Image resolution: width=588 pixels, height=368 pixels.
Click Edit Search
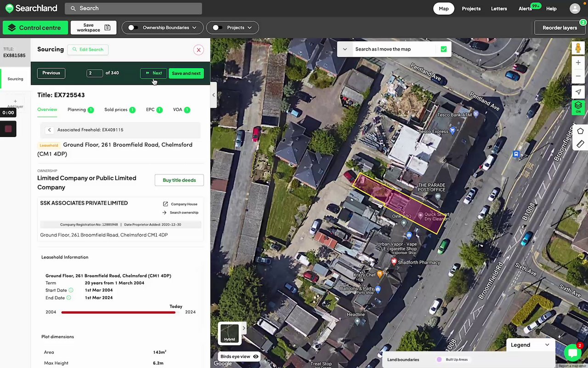87,50
